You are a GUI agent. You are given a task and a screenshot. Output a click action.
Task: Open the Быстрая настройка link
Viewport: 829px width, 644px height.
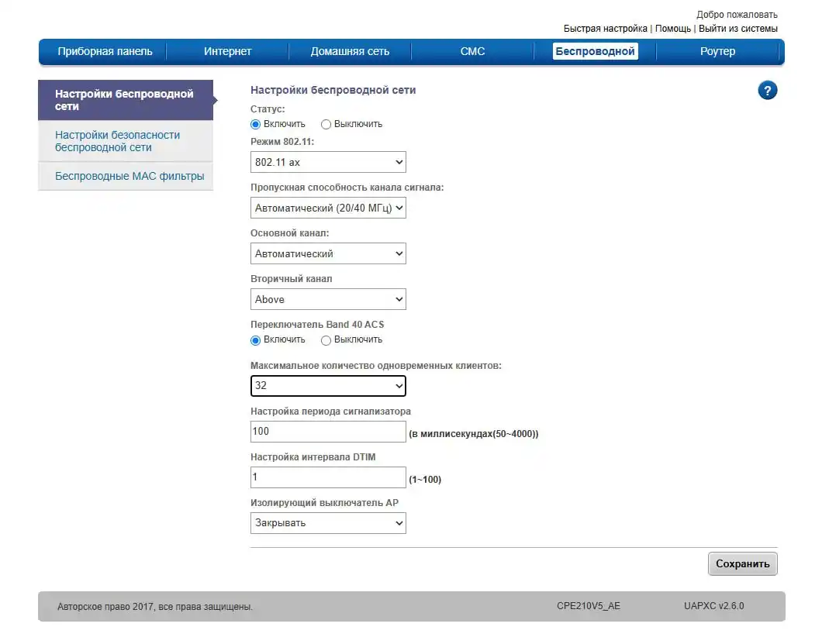(605, 29)
